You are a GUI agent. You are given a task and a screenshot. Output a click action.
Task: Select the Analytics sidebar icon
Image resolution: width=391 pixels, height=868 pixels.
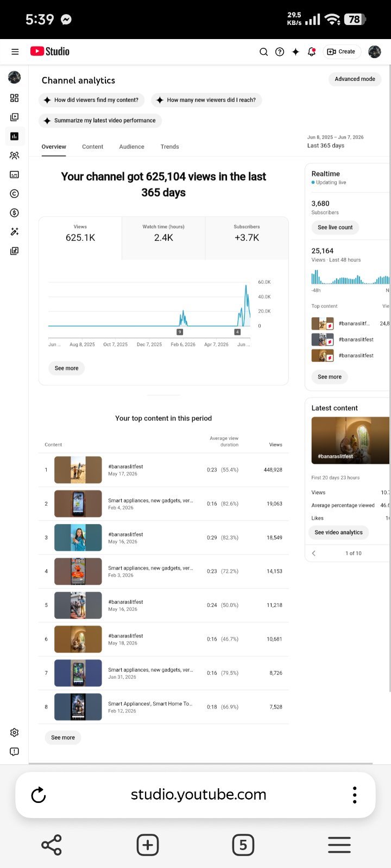[15, 136]
